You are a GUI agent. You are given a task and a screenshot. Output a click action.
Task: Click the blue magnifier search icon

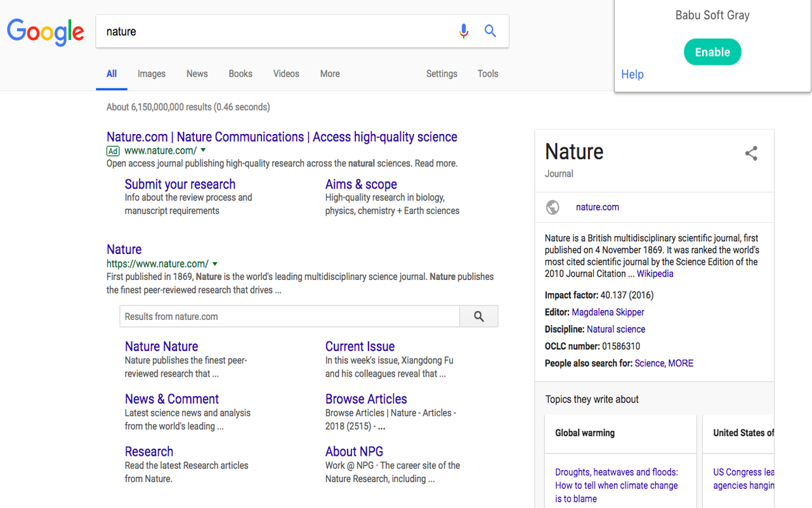[490, 31]
